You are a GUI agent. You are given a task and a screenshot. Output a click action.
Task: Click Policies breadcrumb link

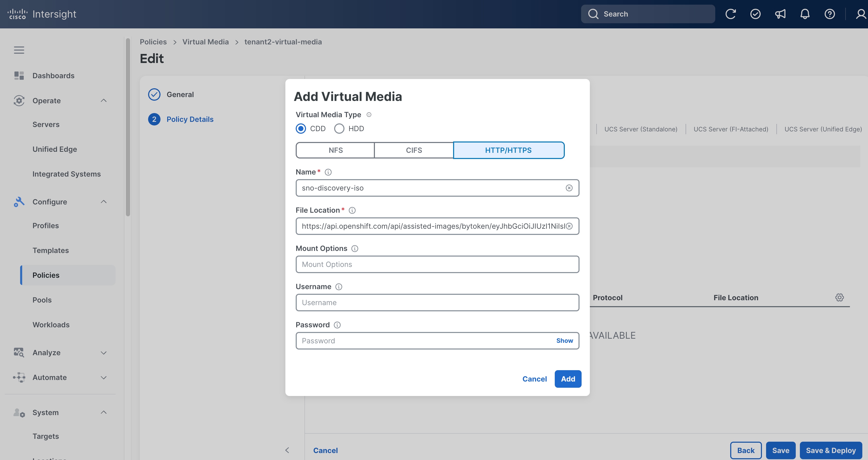(153, 42)
